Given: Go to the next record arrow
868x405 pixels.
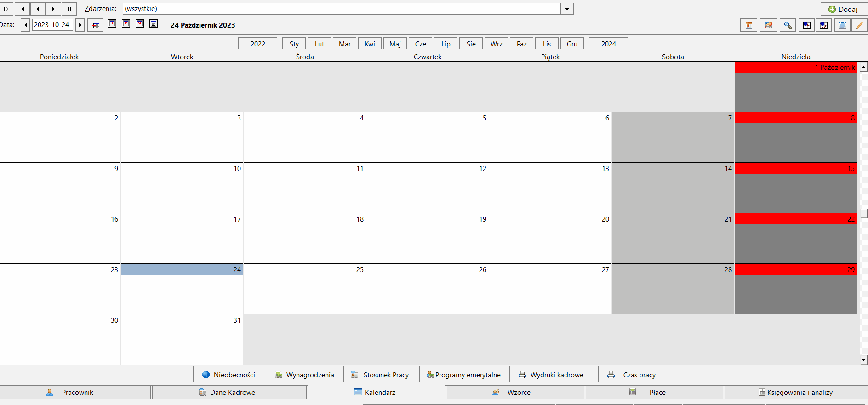Looking at the screenshot, I should (x=53, y=9).
